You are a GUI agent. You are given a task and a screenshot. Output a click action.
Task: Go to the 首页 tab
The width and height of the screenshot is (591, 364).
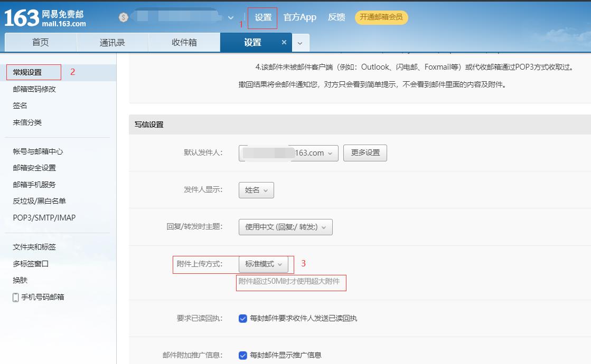pyautogui.click(x=40, y=42)
